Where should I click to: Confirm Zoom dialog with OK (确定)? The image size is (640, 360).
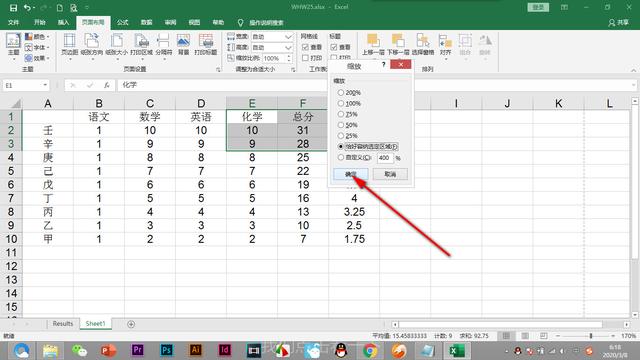point(351,174)
